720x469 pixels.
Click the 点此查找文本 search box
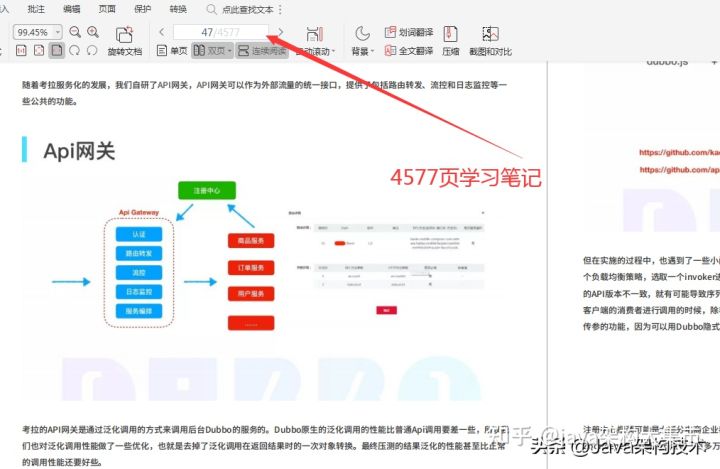(x=240, y=10)
